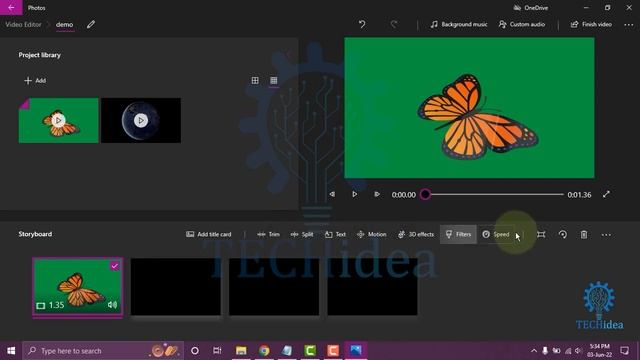Open Background music options
Image resolution: width=640 pixels, height=360 pixels.
click(459, 24)
